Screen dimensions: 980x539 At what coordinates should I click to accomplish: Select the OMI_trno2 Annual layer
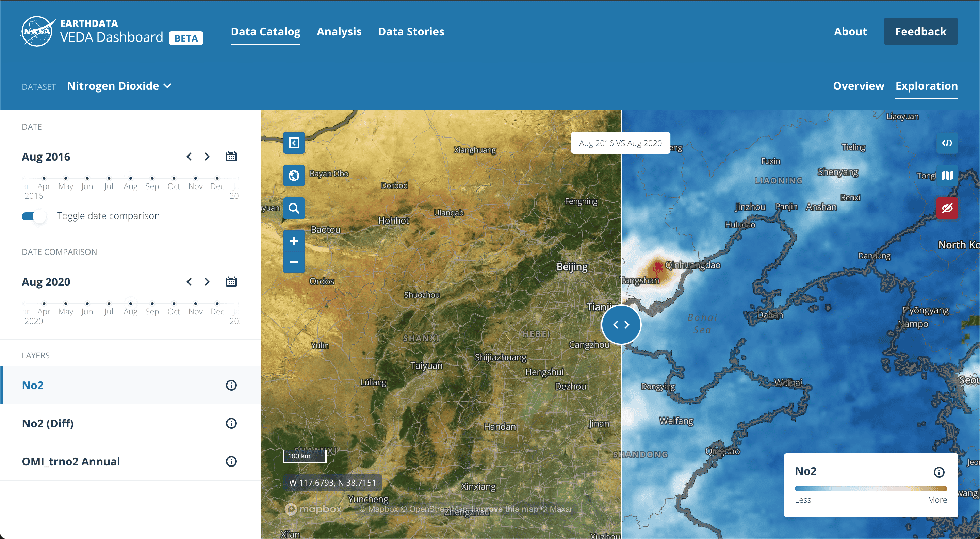point(130,461)
